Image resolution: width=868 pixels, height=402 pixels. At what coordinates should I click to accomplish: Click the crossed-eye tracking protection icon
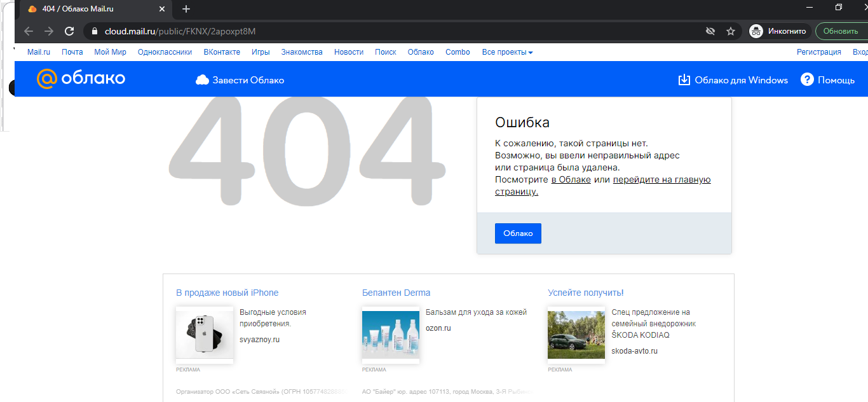pos(710,31)
